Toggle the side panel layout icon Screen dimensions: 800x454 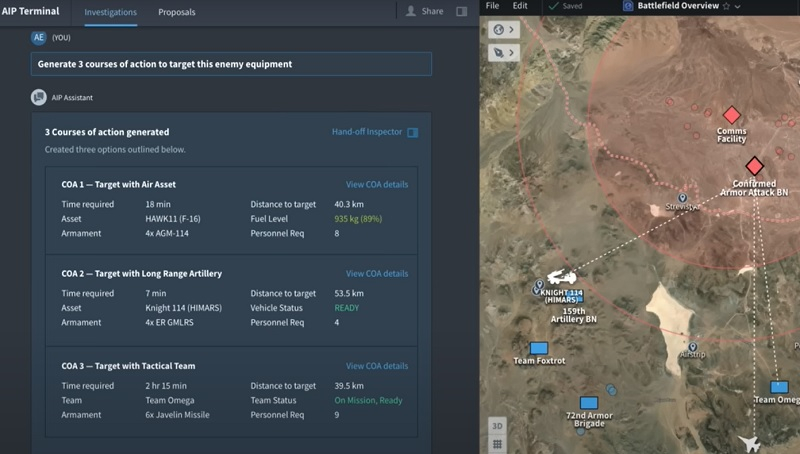point(461,12)
